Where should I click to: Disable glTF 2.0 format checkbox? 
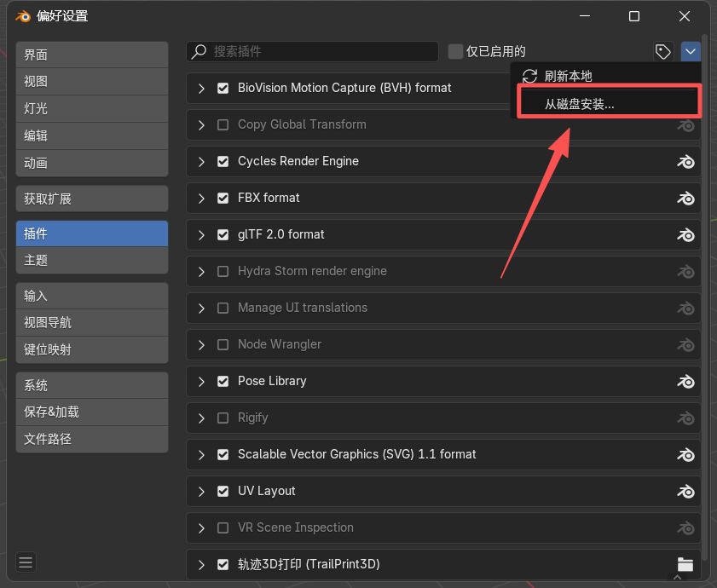click(x=223, y=235)
